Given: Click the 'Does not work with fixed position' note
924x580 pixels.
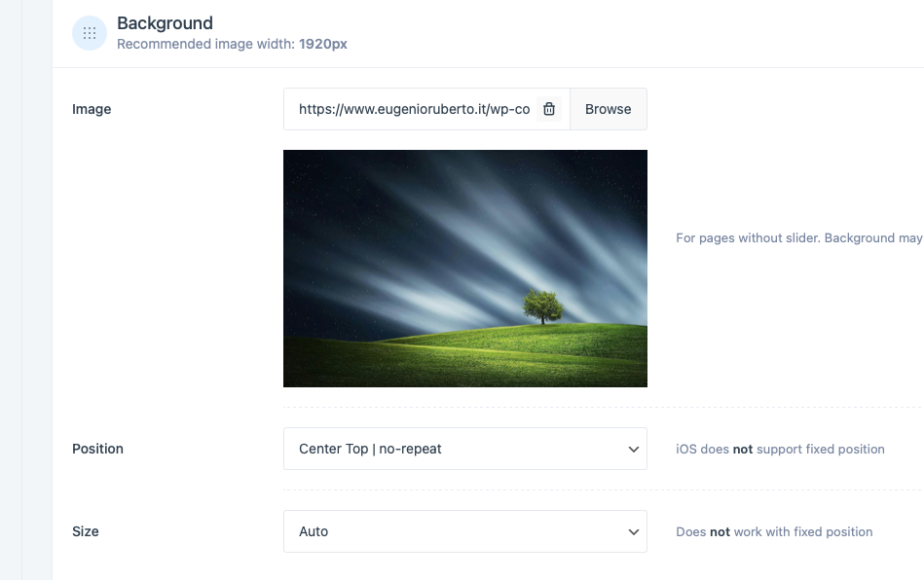Looking at the screenshot, I should 774,531.
